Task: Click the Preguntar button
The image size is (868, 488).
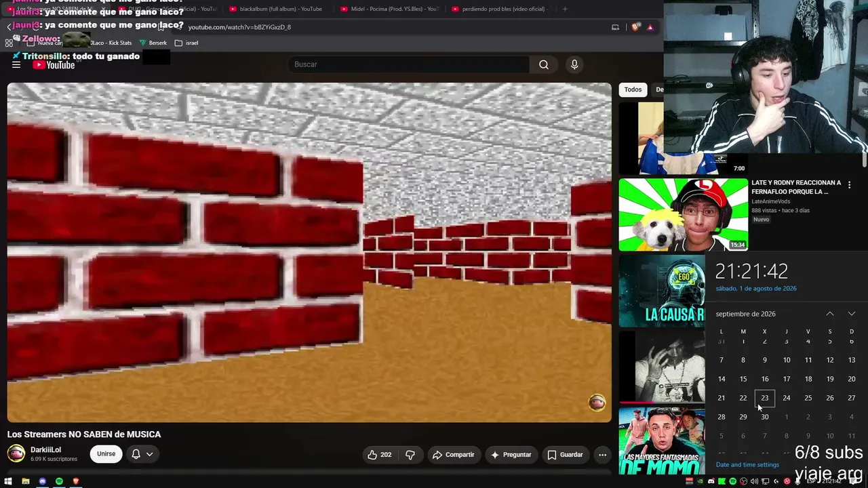Action: point(511,455)
